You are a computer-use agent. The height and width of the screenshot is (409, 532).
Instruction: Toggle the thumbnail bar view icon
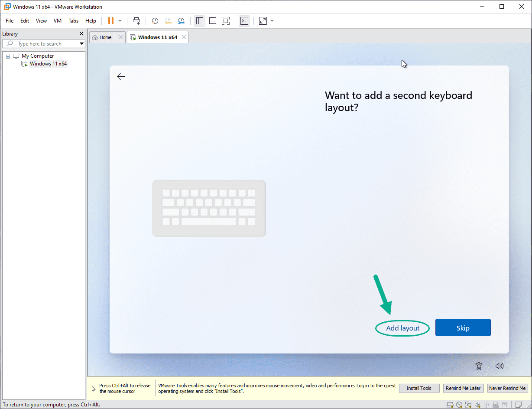click(213, 21)
